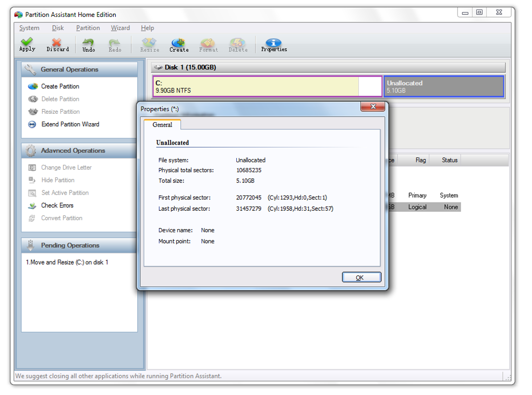The height and width of the screenshot is (395, 532).
Task: Launch Extend Partition Wizard link
Action: [x=70, y=124]
